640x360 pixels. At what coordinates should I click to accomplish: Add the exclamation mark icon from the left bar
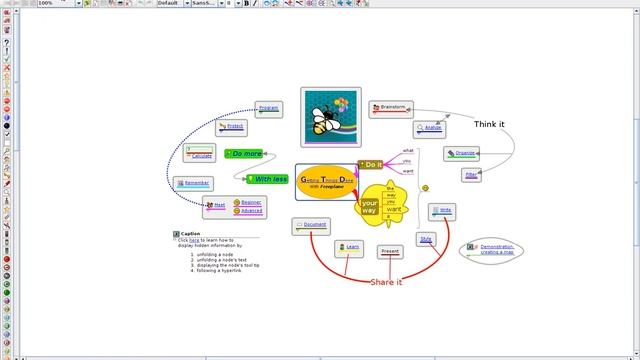[x=7, y=51]
